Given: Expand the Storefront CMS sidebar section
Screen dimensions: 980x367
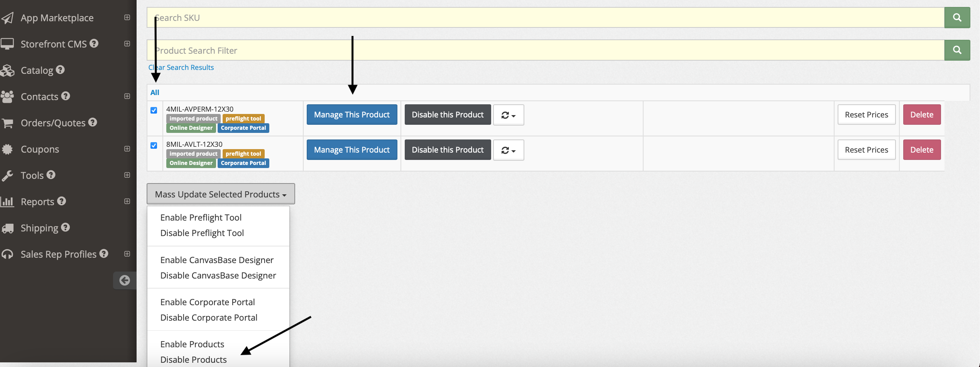Looking at the screenshot, I should pos(127,44).
